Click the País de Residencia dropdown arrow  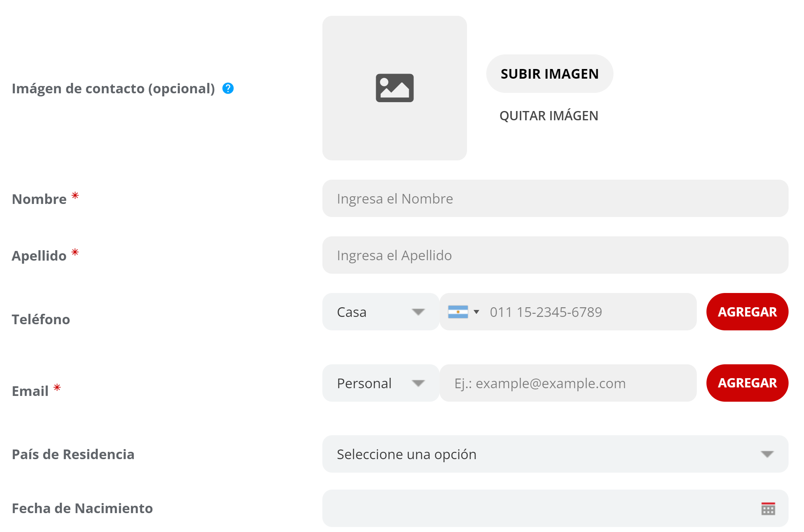(767, 454)
